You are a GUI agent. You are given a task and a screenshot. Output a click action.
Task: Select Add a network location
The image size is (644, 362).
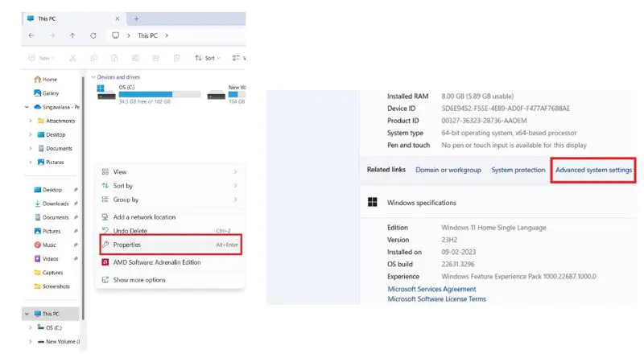tap(144, 217)
